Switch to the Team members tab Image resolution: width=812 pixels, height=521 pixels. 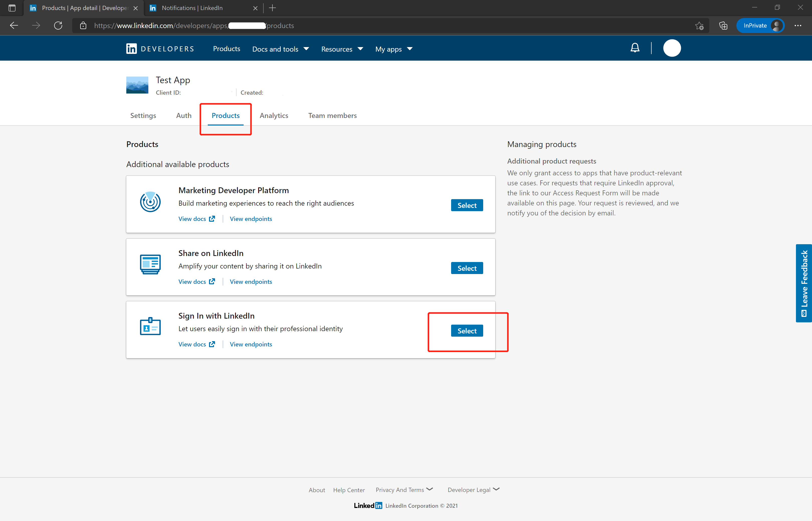332,115
